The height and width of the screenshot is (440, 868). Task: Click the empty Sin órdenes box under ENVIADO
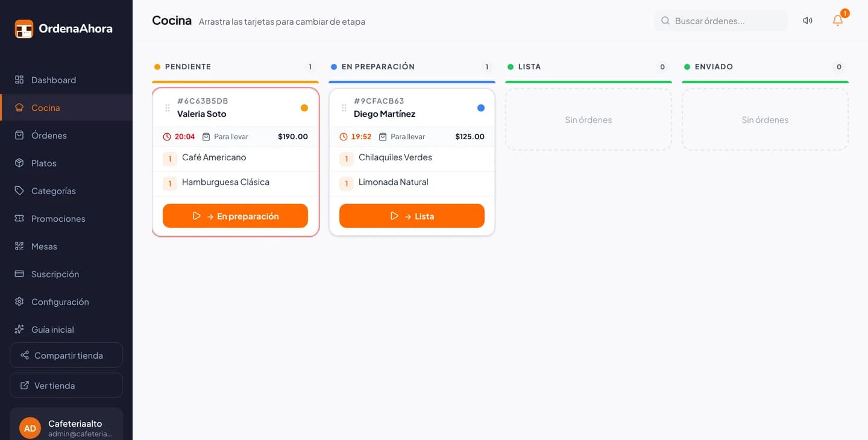[x=765, y=120]
